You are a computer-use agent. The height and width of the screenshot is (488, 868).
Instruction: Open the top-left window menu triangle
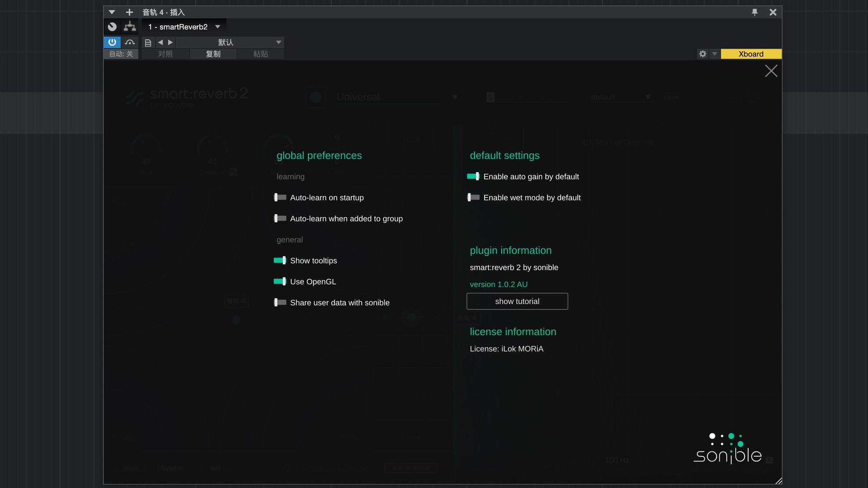pyautogui.click(x=112, y=12)
